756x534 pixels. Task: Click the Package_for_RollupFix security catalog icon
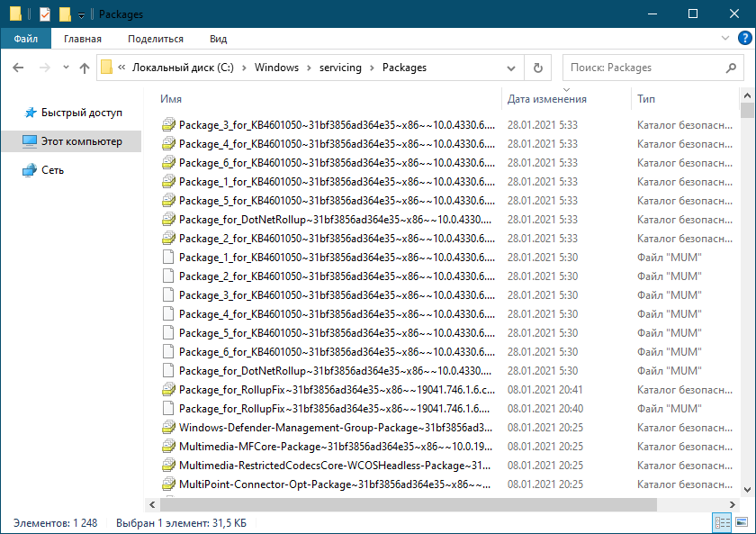(x=168, y=390)
